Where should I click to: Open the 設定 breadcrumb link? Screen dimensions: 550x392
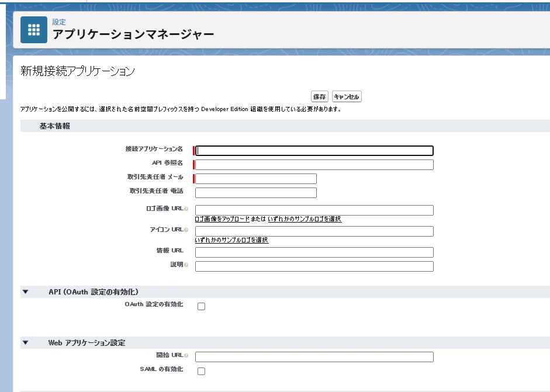[x=59, y=22]
